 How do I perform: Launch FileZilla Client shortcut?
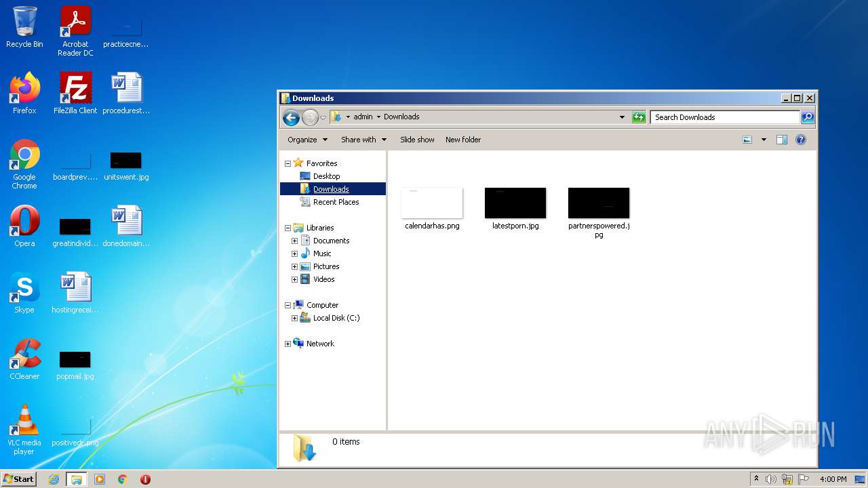pyautogui.click(x=75, y=93)
